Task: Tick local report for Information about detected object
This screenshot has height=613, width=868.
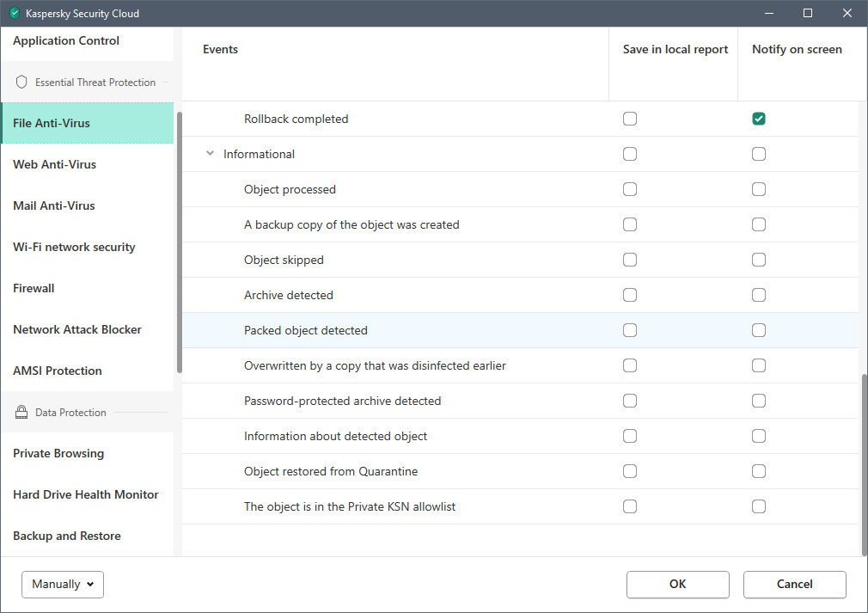Action: [x=630, y=436]
